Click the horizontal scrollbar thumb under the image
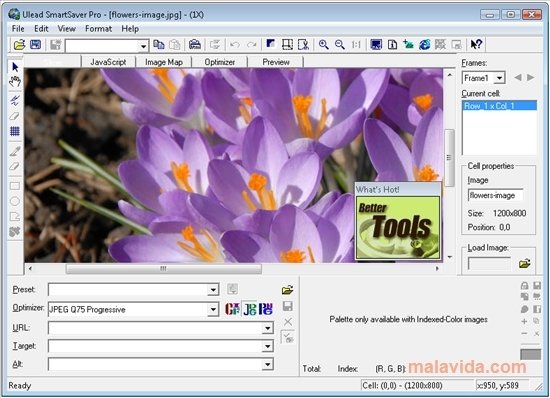This screenshot has height=398, width=550. (163, 269)
